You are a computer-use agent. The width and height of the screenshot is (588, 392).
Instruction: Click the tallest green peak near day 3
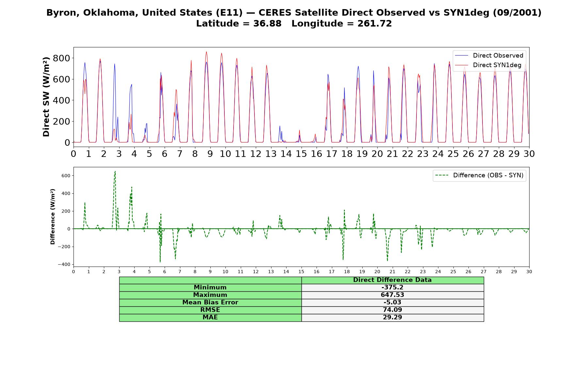coord(115,171)
